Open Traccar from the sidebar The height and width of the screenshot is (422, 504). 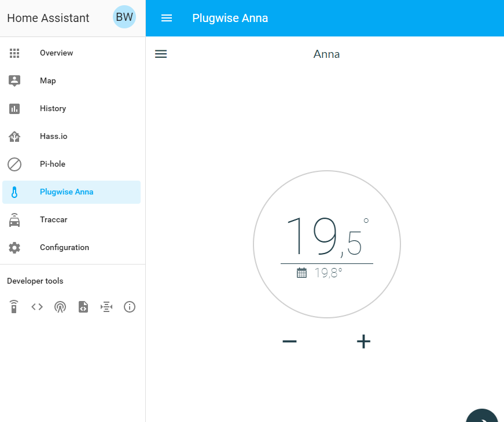(x=71, y=220)
